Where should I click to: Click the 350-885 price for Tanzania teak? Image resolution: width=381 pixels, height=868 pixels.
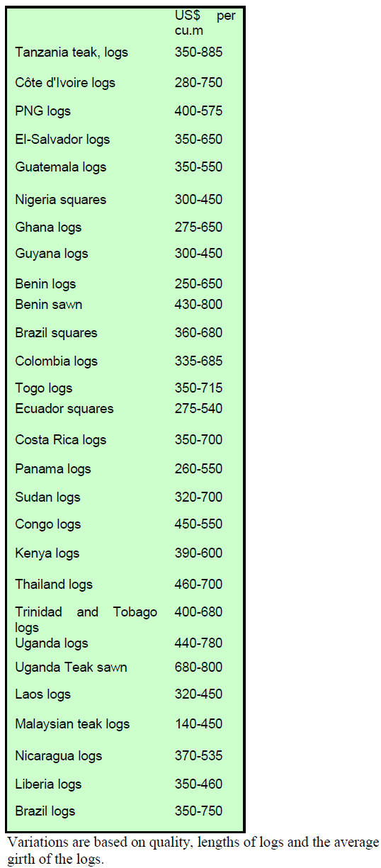[198, 52]
